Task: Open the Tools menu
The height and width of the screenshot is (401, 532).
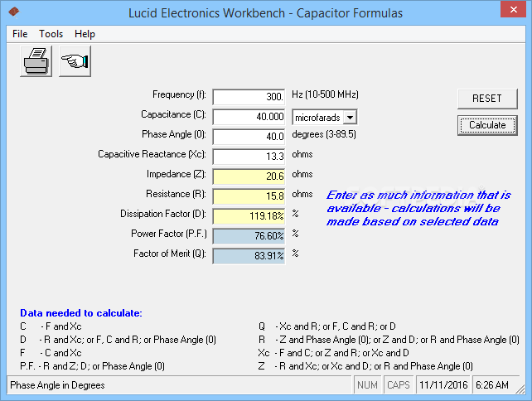Action: (51, 34)
